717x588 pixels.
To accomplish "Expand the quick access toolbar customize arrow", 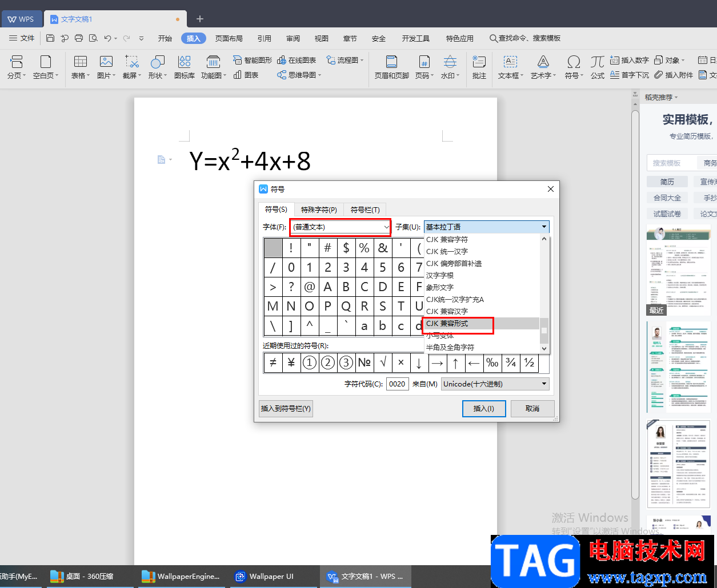I will 142,38.
